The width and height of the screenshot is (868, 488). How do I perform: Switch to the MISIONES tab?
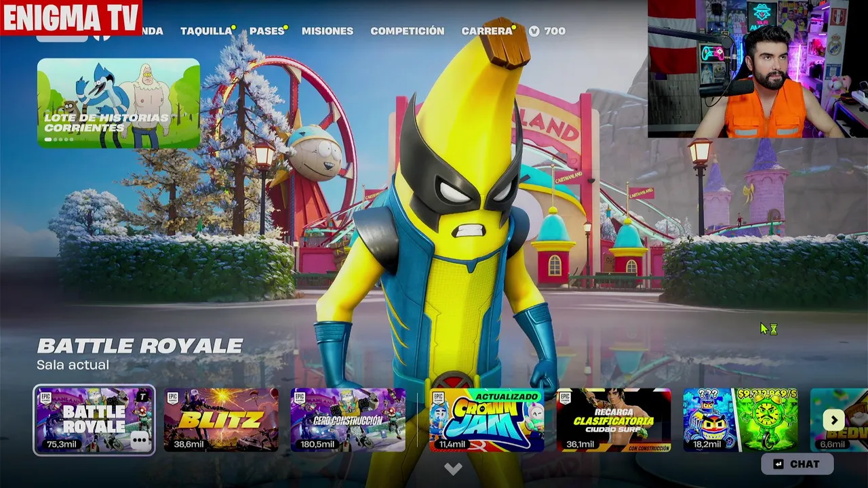pyautogui.click(x=328, y=30)
